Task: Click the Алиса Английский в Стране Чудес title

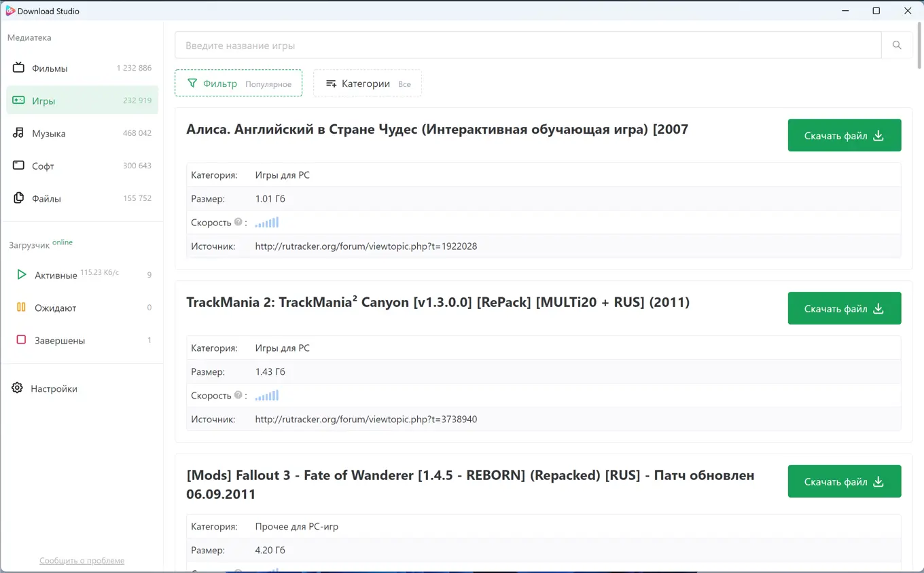Action: (437, 129)
